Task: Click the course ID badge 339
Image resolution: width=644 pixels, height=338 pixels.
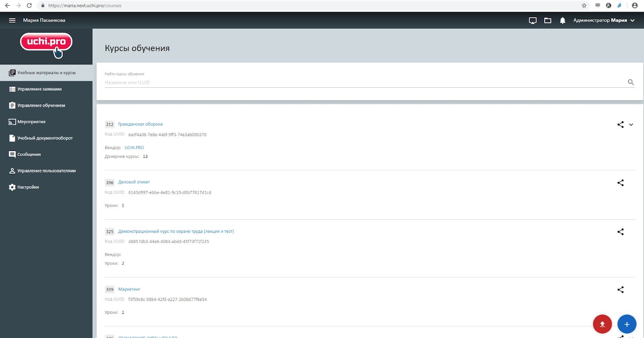Action: [109, 290]
